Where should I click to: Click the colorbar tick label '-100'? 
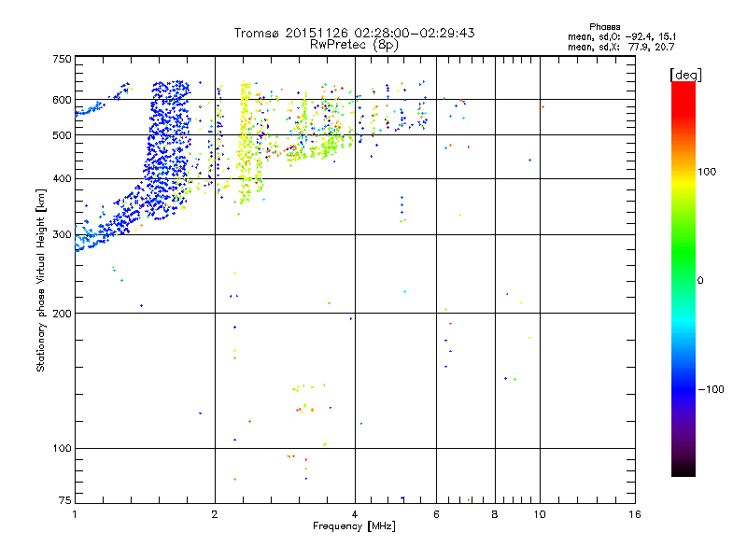pos(712,389)
